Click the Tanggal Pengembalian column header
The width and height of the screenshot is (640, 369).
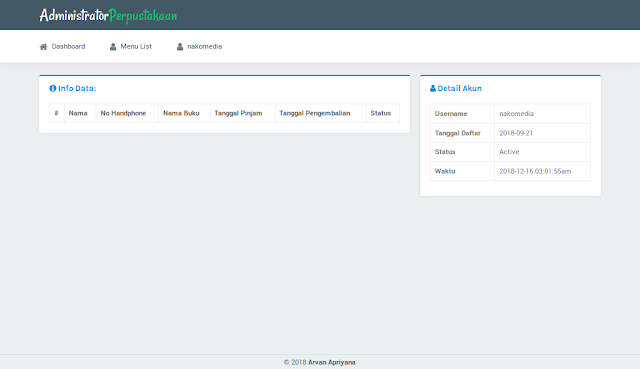(x=320, y=113)
